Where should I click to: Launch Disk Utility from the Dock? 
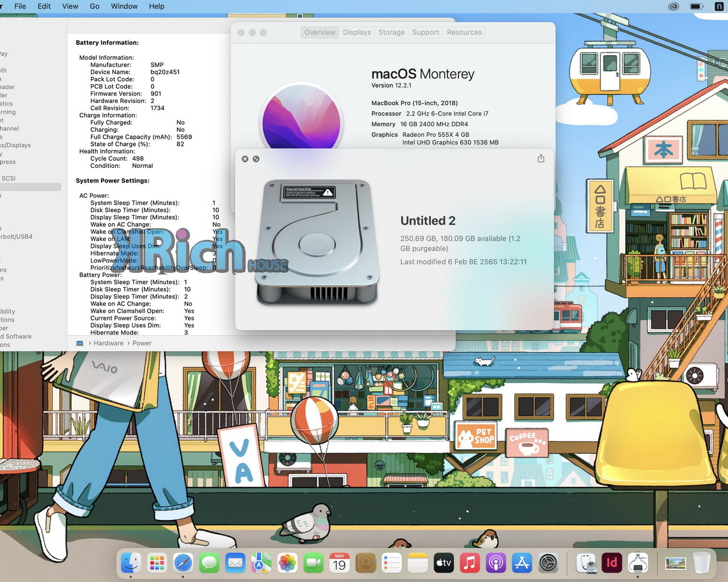click(x=586, y=563)
